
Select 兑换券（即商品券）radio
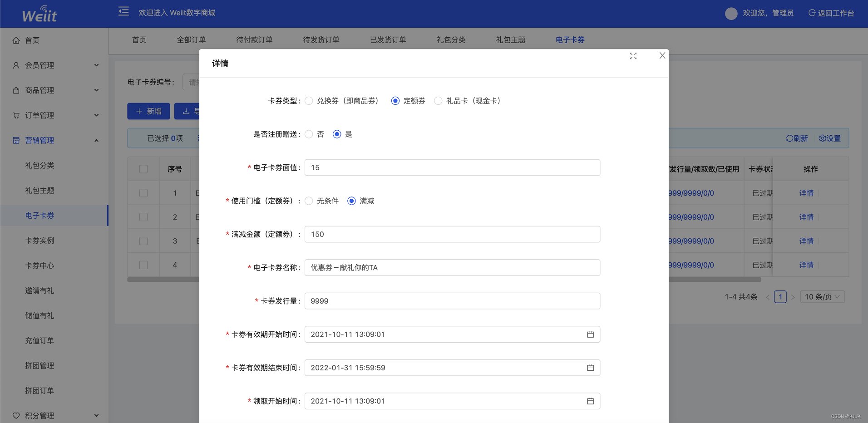(309, 101)
